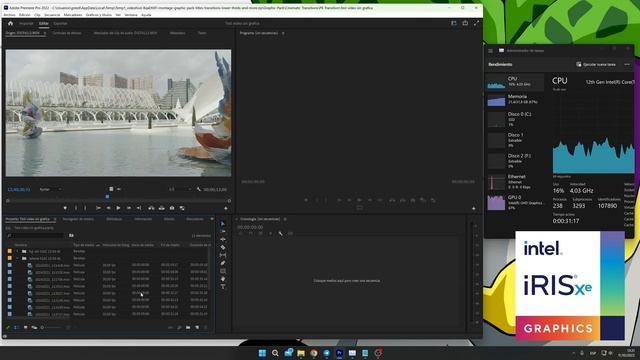The height and width of the screenshot is (360, 640).
Task: Select the Selection tool in the tools panel
Action: 222,224
